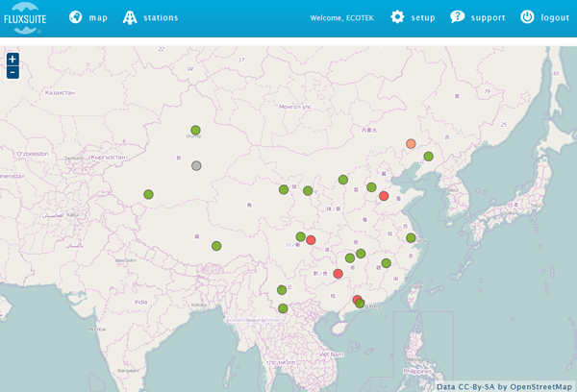
Task: Click the FluxSuite logo
Action: (x=26, y=18)
